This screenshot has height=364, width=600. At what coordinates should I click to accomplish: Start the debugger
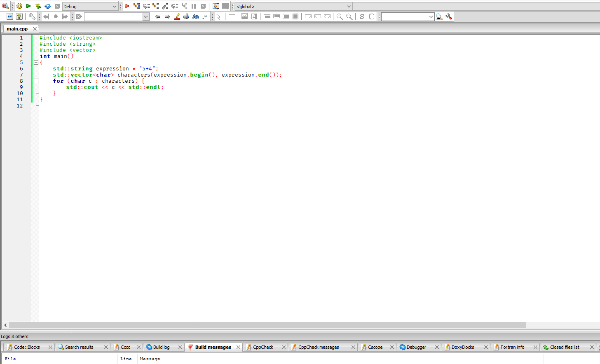pyautogui.click(x=127, y=6)
